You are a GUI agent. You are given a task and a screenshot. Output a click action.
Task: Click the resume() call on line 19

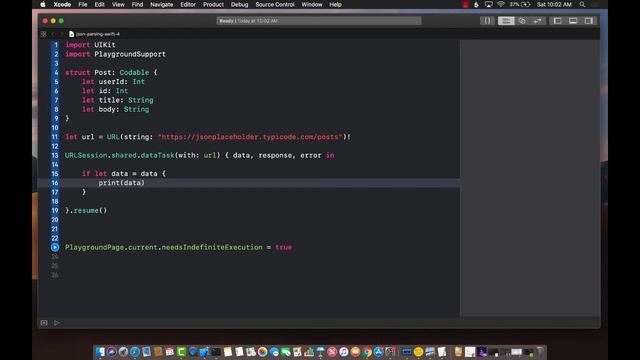point(90,211)
